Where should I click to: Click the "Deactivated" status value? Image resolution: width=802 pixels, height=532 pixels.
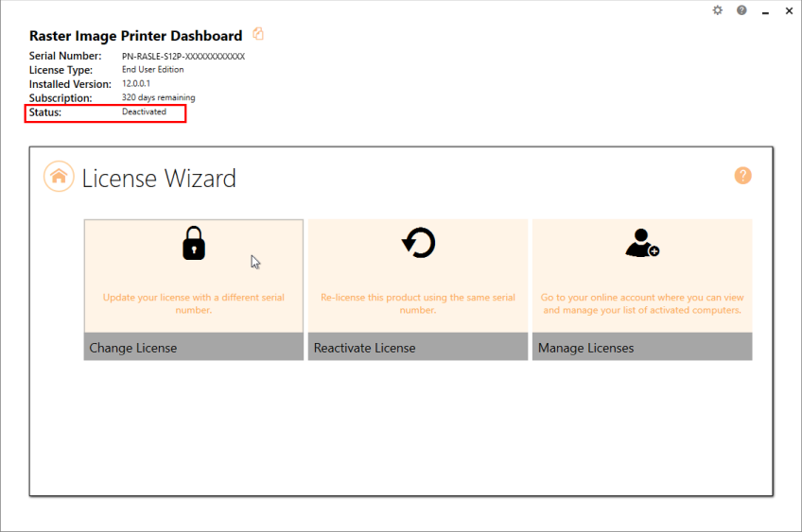pyautogui.click(x=145, y=112)
